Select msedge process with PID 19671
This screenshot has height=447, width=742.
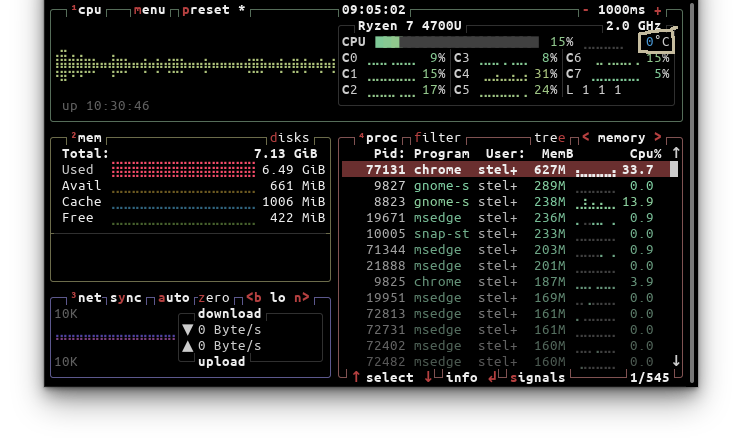[506, 218]
